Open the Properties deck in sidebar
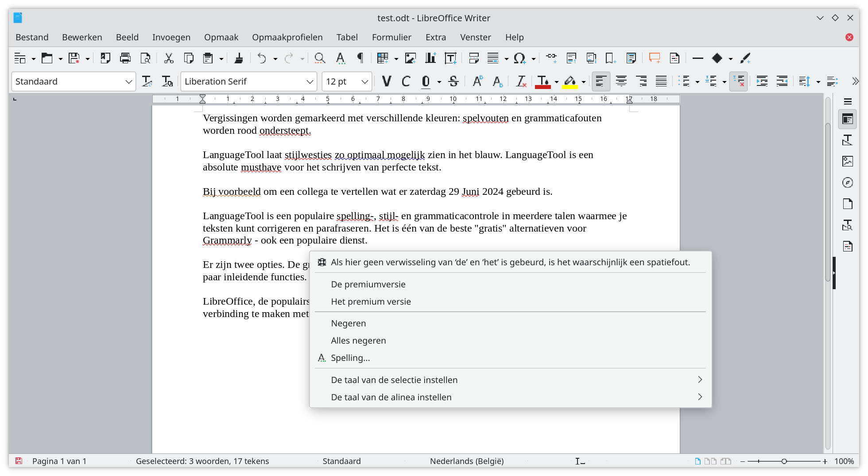The height and width of the screenshot is (476, 868). 848,119
